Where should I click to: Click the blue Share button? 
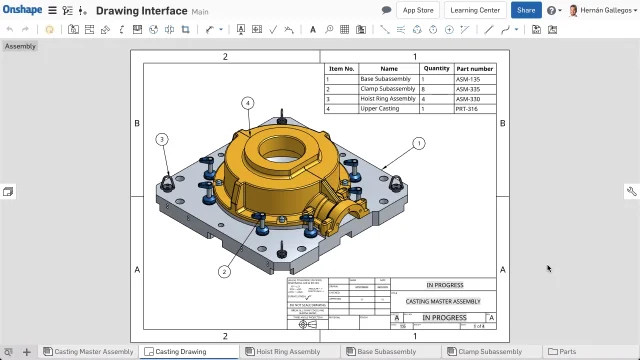[x=526, y=10]
